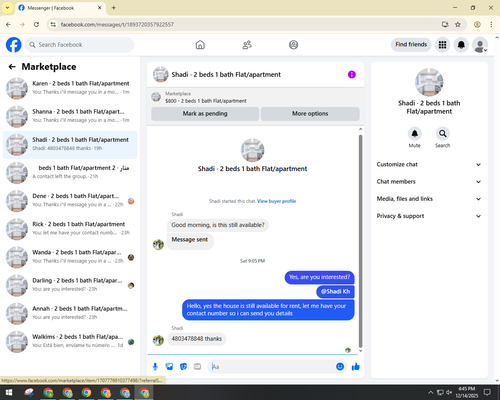Click the 'Yes, are you interested?' message
Image resolution: width=500 pixels, height=400 pixels.
tap(319, 277)
